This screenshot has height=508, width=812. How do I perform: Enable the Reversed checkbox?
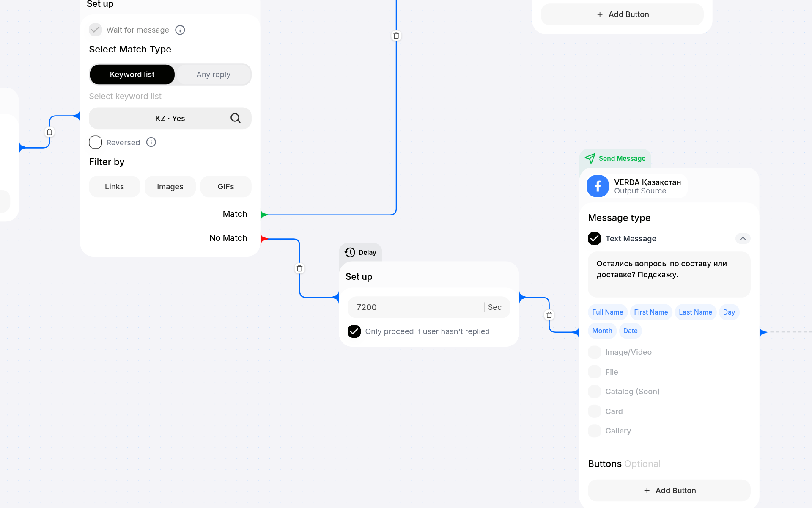click(96, 142)
